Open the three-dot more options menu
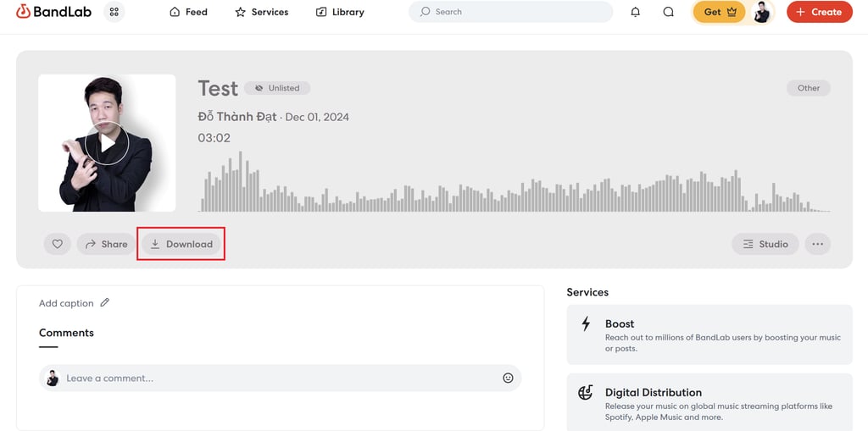The image size is (868, 431). [x=818, y=244]
